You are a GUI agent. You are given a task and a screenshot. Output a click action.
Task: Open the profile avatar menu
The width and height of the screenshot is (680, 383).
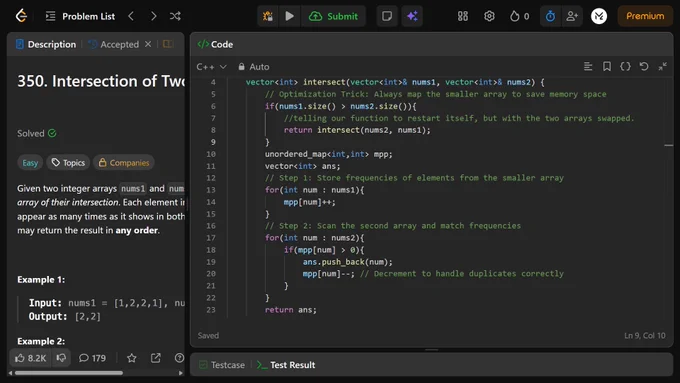pos(599,16)
